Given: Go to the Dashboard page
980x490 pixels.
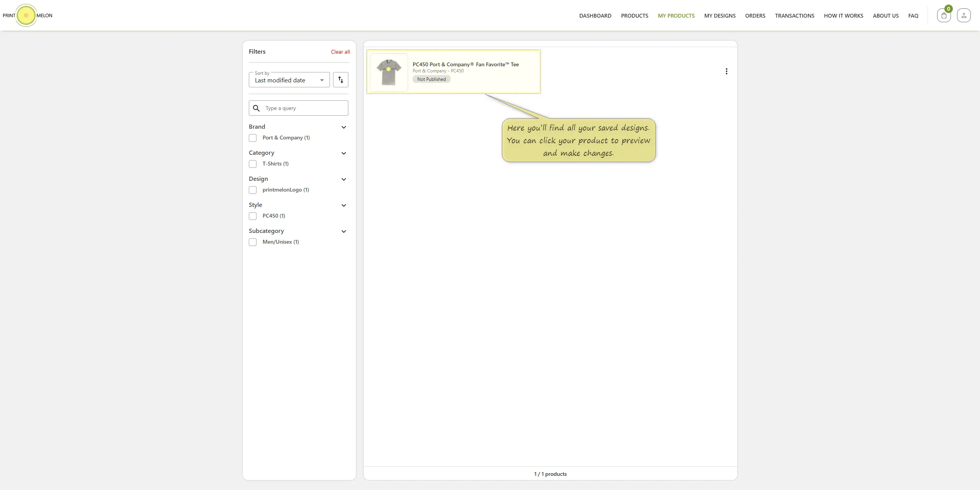Looking at the screenshot, I should pyautogui.click(x=595, y=16).
